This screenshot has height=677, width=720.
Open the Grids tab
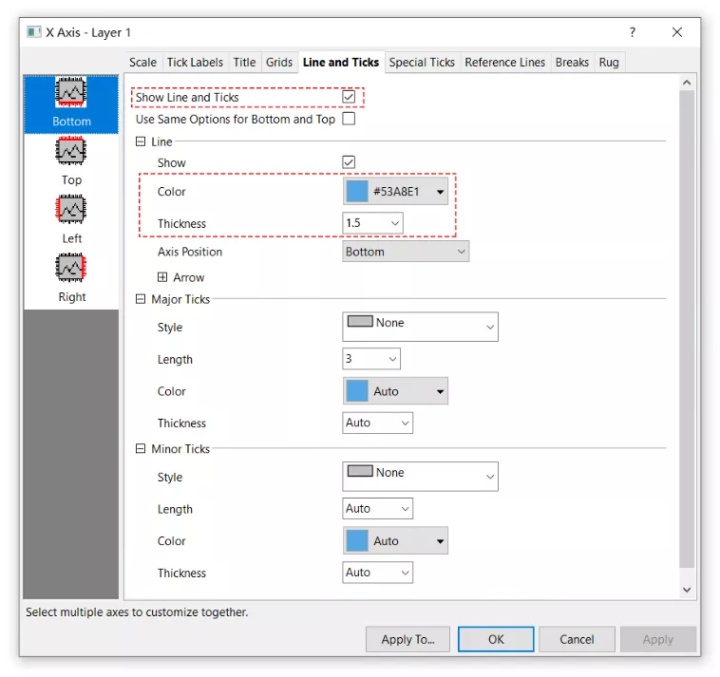[x=279, y=62]
